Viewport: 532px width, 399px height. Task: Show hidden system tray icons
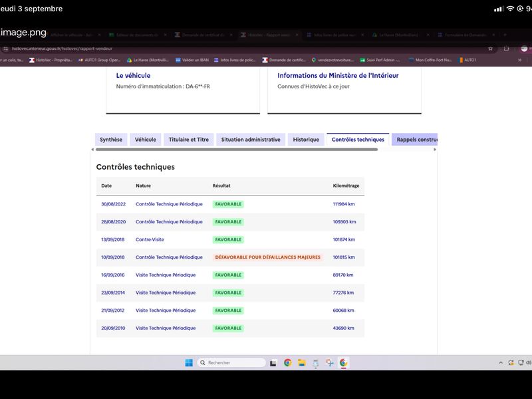501,362
